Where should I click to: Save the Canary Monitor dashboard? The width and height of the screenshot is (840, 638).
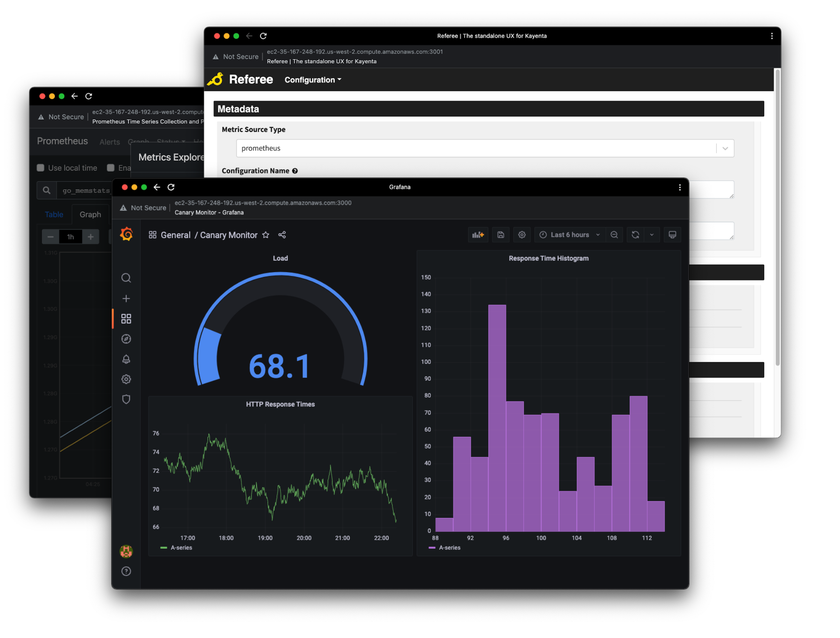pyautogui.click(x=500, y=234)
